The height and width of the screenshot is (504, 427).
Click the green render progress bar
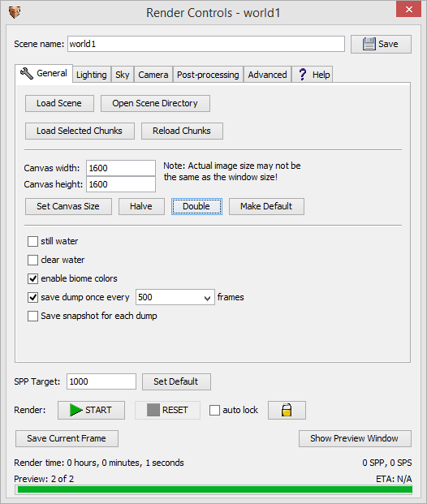[x=213, y=490]
